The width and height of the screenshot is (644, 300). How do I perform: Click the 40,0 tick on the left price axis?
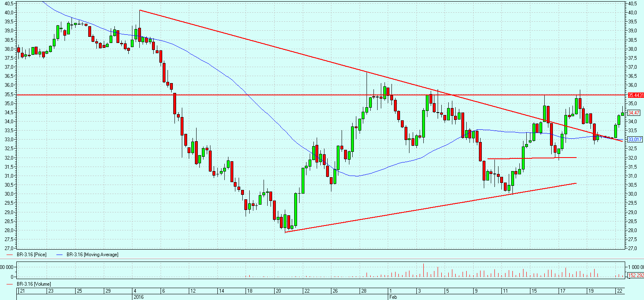click(x=9, y=13)
